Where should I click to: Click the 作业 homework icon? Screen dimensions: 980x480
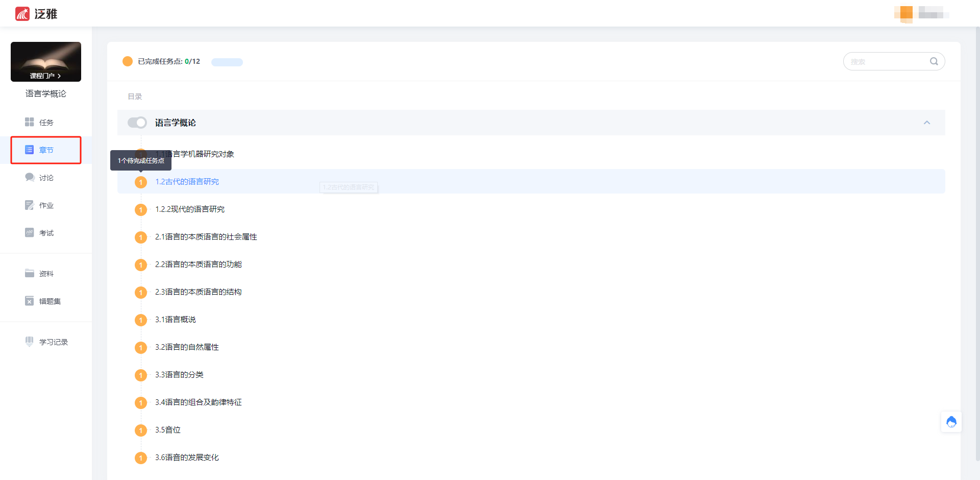pyautogui.click(x=30, y=205)
